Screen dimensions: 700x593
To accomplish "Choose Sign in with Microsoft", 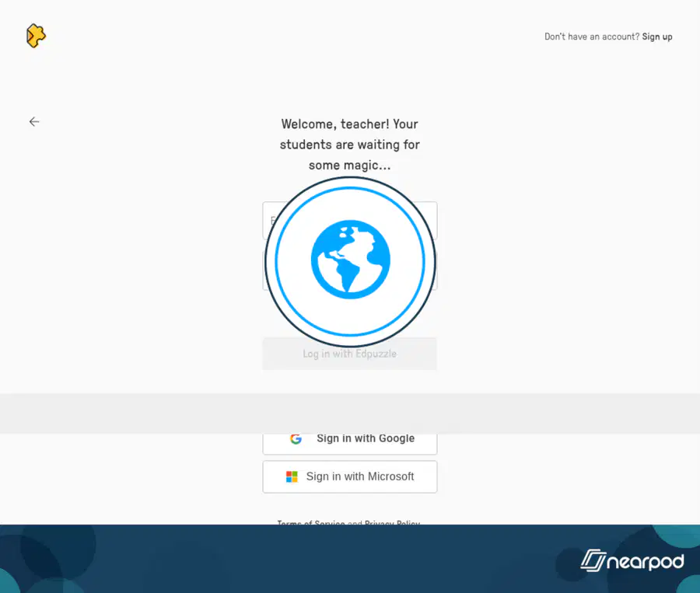I will 349,476.
